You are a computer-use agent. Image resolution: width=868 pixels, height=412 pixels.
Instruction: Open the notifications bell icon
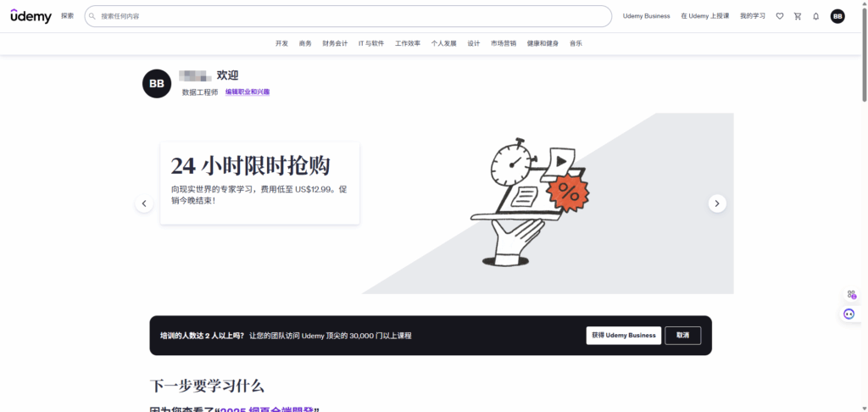tap(815, 16)
